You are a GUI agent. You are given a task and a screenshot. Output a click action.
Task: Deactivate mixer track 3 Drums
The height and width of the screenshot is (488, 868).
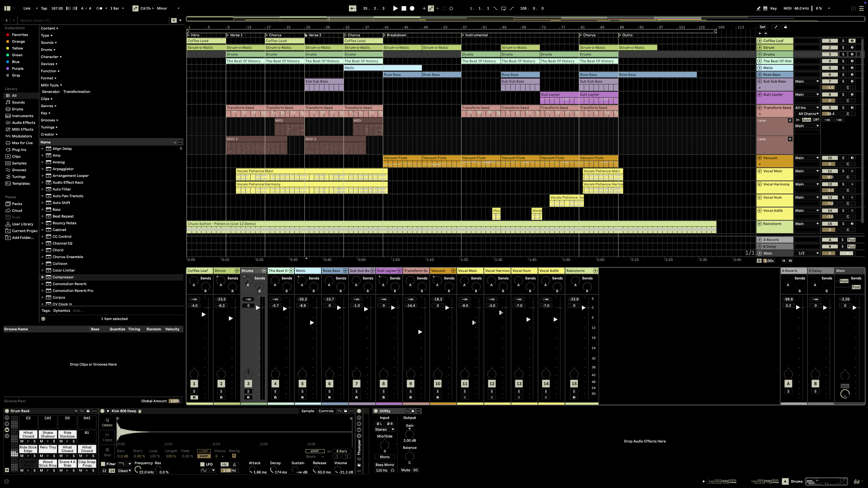coord(248,384)
